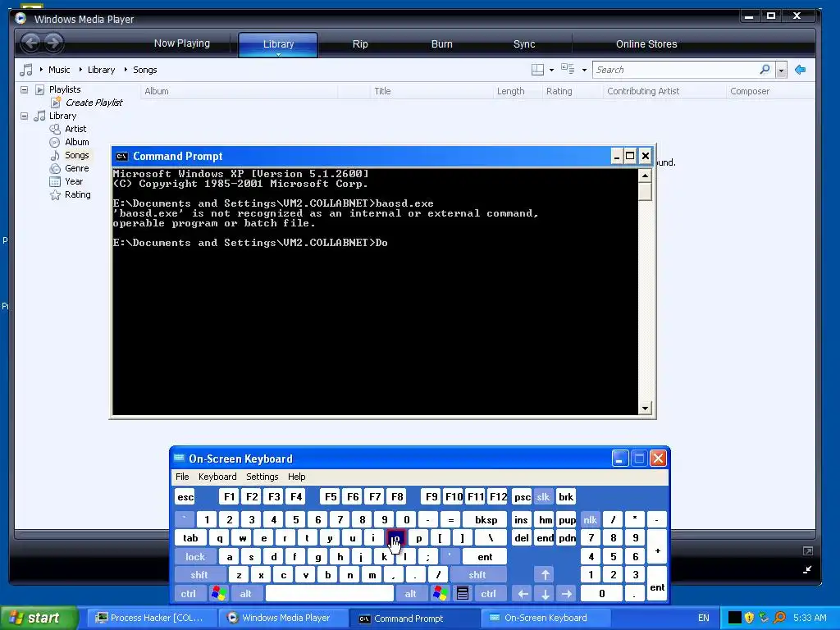Click the left Windows logo key on keyboard
Viewport: 840px width, 630px height.
coord(218,594)
